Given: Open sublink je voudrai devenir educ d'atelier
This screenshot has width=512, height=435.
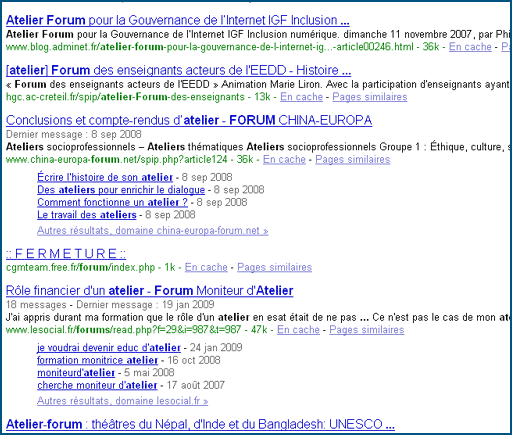Looking at the screenshot, I should pos(109,348).
